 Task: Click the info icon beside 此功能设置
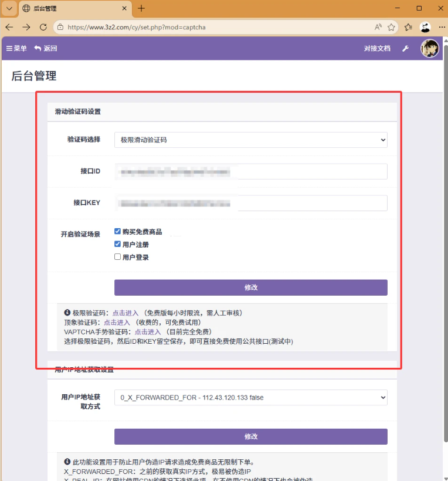[x=67, y=462]
